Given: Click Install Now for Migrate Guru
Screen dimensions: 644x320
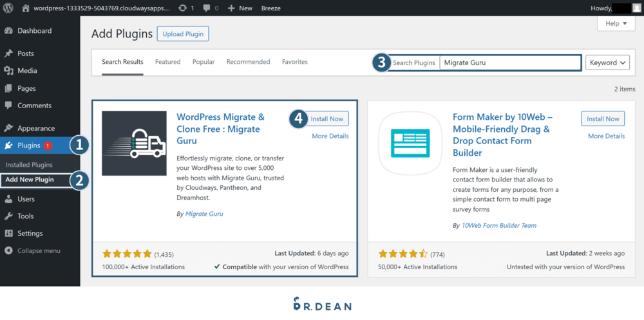Looking at the screenshot, I should [x=327, y=118].
